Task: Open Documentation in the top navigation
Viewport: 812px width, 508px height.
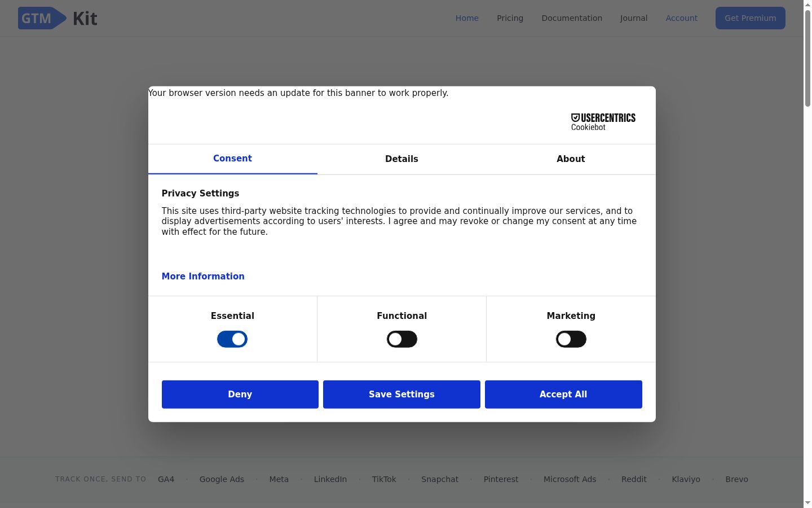Action: [x=572, y=18]
